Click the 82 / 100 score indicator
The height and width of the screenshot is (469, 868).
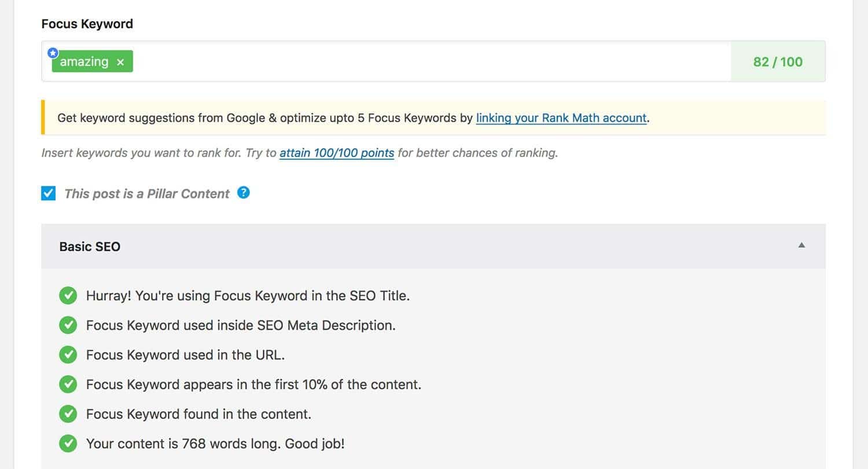(778, 61)
